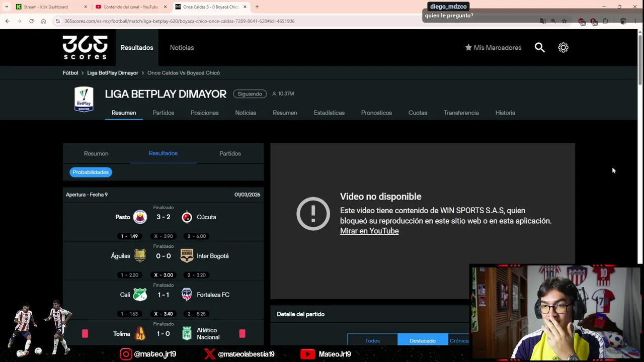Open the extensions puzzle icon

pyautogui.click(x=605, y=21)
